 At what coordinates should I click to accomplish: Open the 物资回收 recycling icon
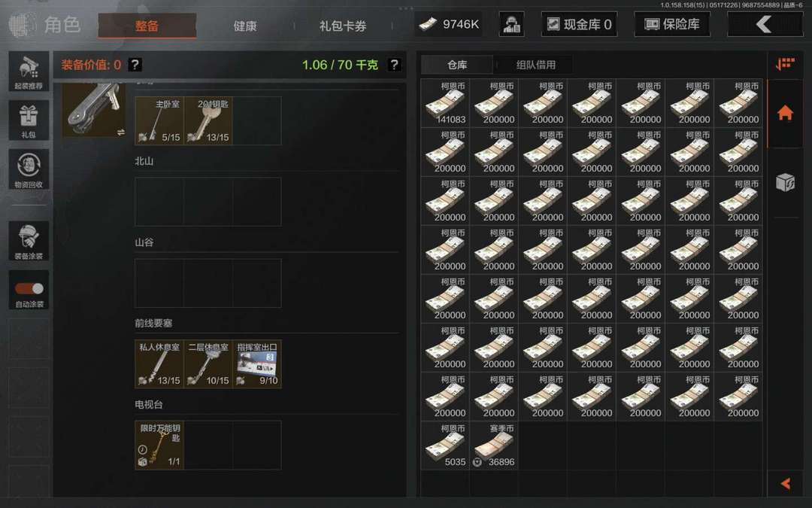click(x=29, y=169)
